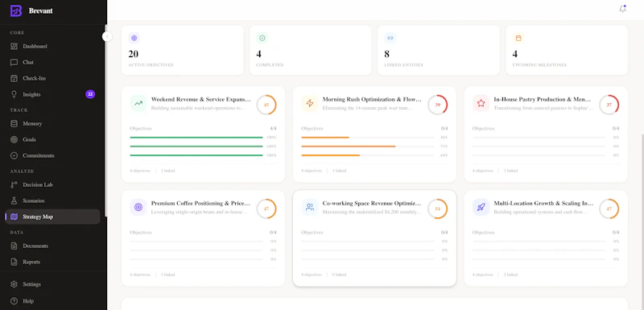Open Co-working Space Revenue Optimization title
644x310 pixels.
pyautogui.click(x=372, y=203)
